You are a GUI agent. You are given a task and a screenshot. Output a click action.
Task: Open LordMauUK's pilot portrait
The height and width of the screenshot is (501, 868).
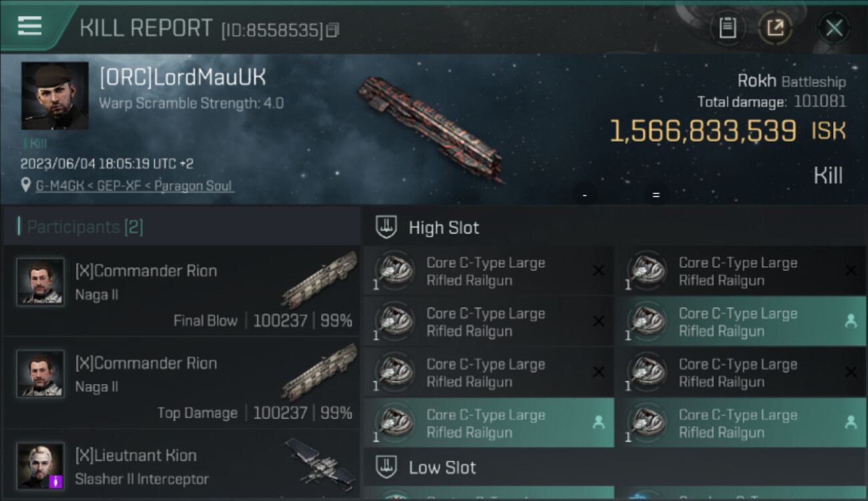55,96
